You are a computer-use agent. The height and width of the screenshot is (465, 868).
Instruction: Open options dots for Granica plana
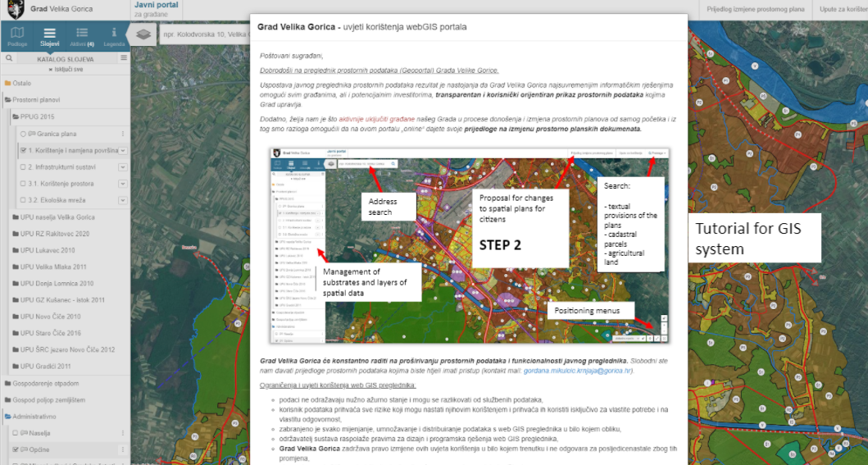(123, 134)
